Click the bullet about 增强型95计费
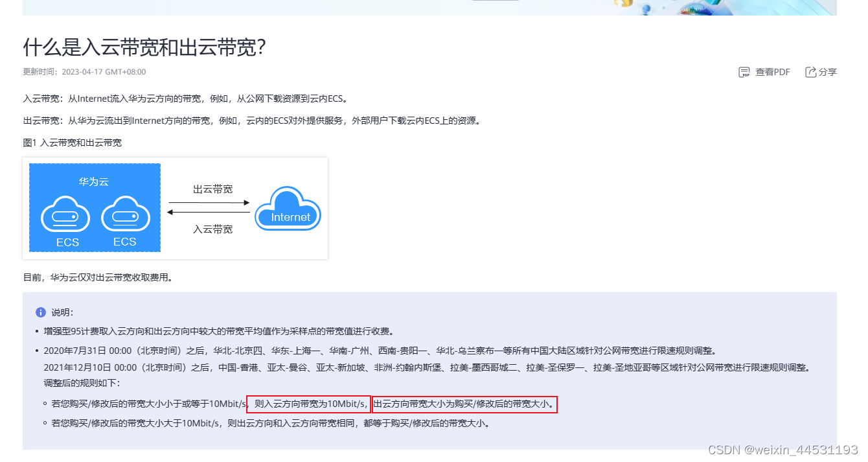Image resolution: width=868 pixels, height=462 pixels. tap(218, 331)
